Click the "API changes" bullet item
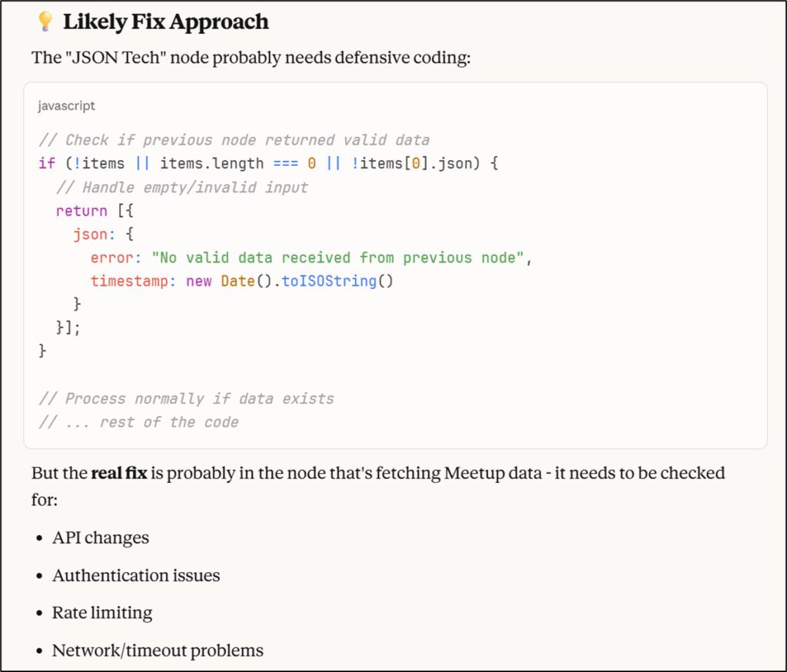Image resolution: width=787 pixels, height=672 pixels. (x=101, y=538)
